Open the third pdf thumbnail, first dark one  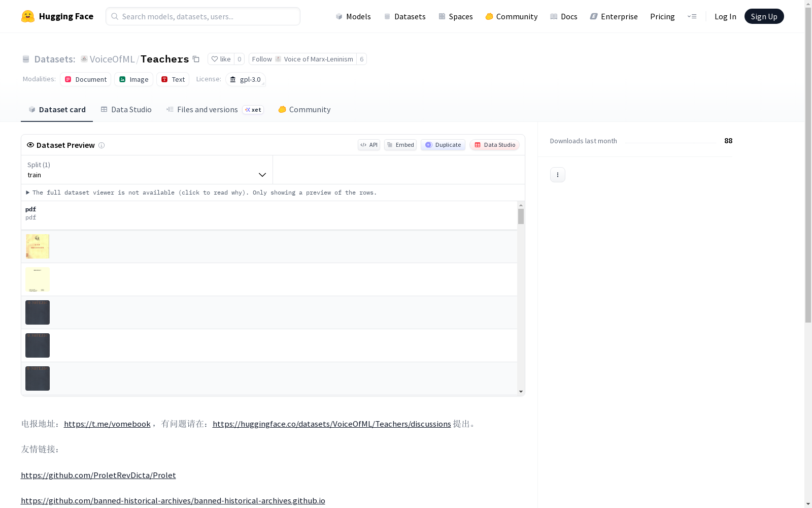(x=38, y=312)
